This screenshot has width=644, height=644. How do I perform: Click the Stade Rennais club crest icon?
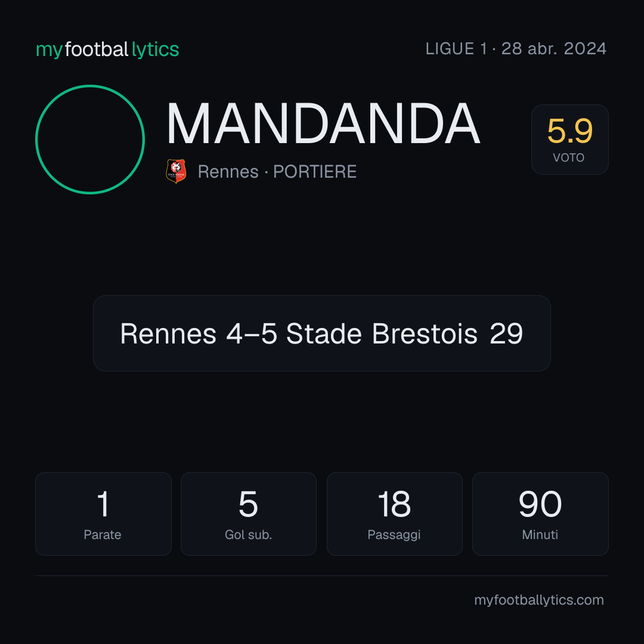[x=176, y=171]
